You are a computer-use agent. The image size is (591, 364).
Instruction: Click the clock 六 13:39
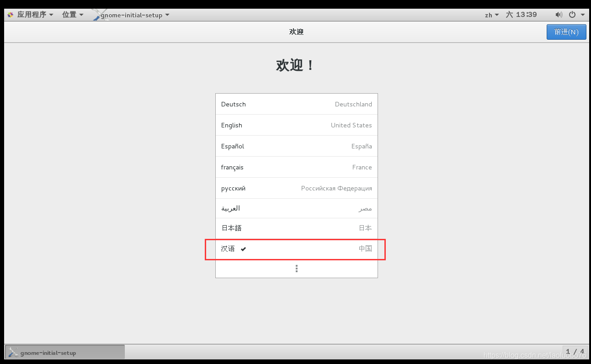521,15
